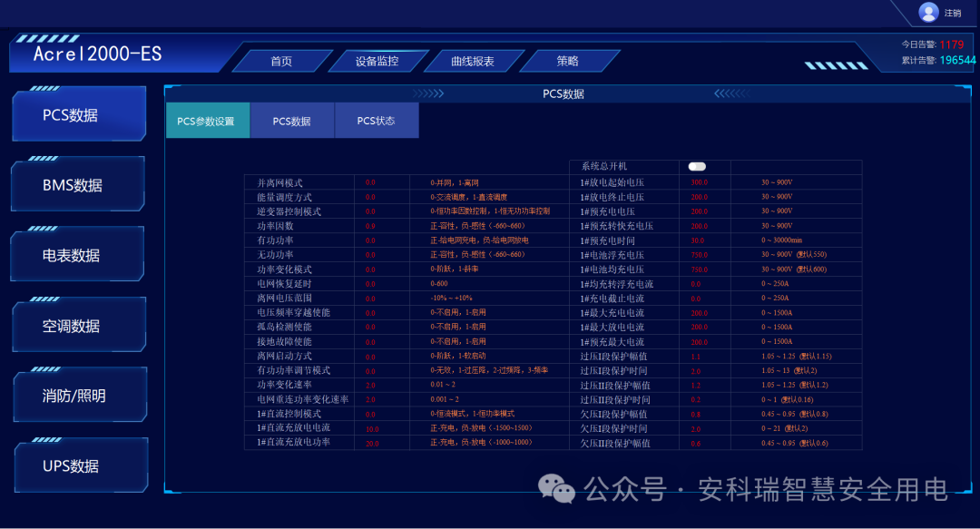
Task: Click the 1#均充转浮充电流 row label
Action: point(617,284)
